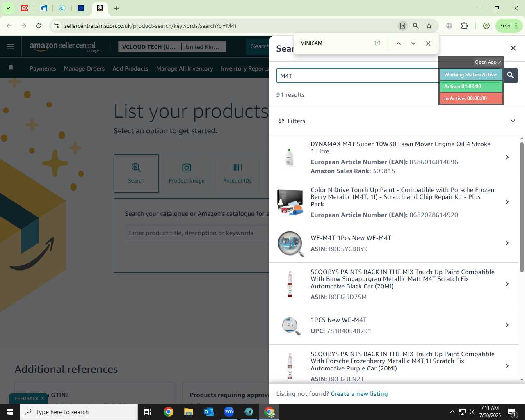The height and width of the screenshot is (420, 525).
Task: Click the product keywords input field
Action: pyautogui.click(x=197, y=233)
